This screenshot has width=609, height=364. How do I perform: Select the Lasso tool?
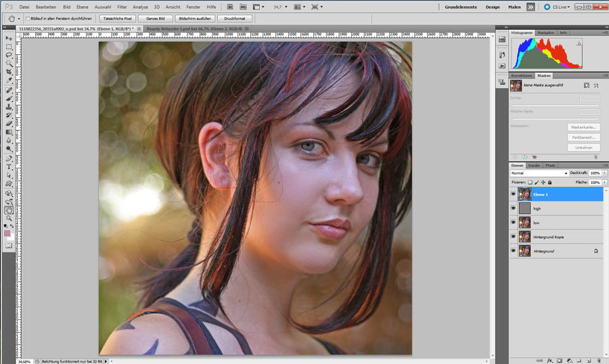pyautogui.click(x=9, y=55)
